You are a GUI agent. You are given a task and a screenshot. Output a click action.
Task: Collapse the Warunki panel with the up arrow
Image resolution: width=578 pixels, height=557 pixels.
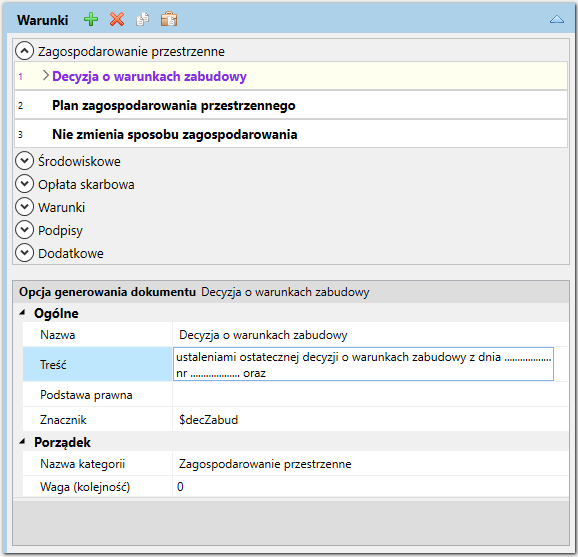coord(557,20)
